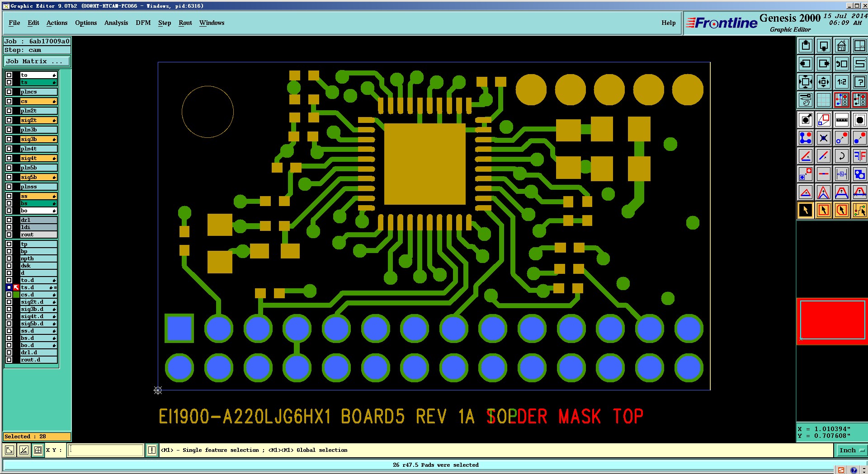Click the overlapping blue shapes icon
The height and width of the screenshot is (474, 868).
(859, 174)
